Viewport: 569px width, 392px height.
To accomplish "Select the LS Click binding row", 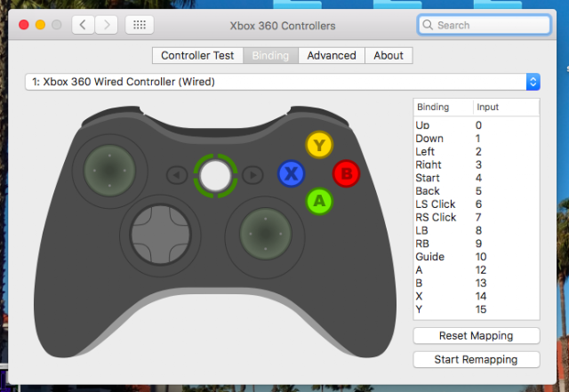I will [x=477, y=204].
